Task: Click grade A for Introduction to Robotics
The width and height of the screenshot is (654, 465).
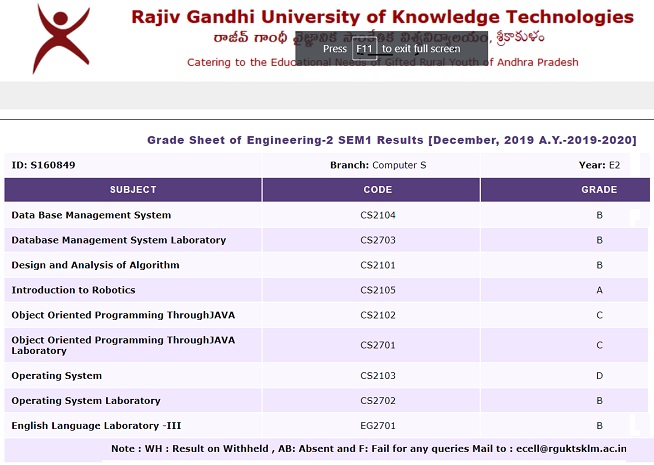Action: click(x=599, y=290)
